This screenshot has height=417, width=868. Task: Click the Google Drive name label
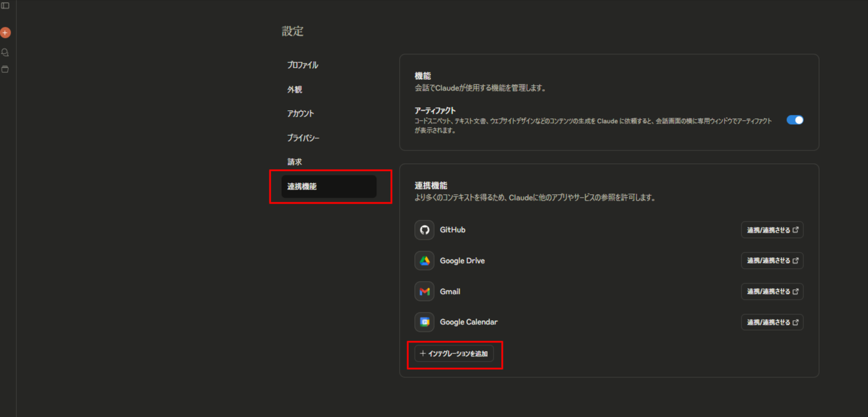click(x=463, y=261)
